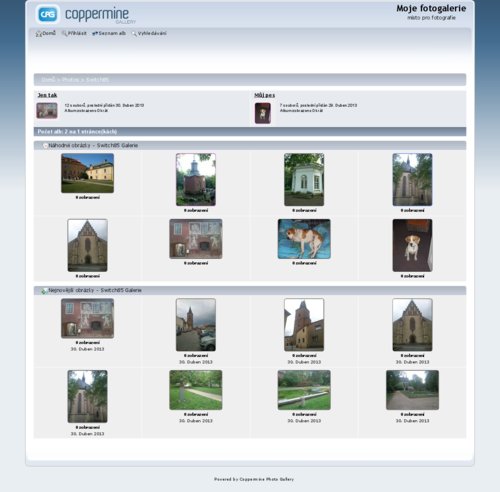Click the home icon beside Domů
This screenshot has height=492, width=500.
point(39,34)
